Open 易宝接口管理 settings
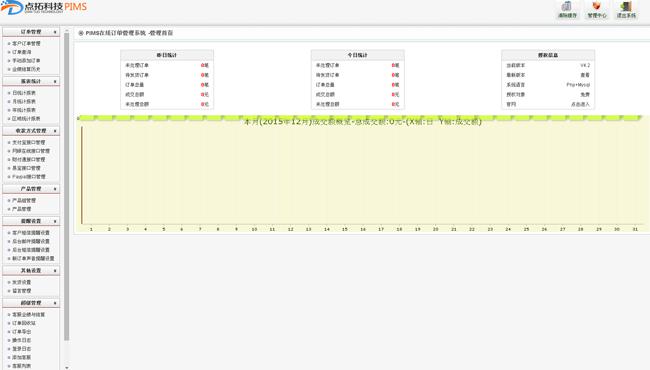This screenshot has width=650, height=370. [x=26, y=168]
